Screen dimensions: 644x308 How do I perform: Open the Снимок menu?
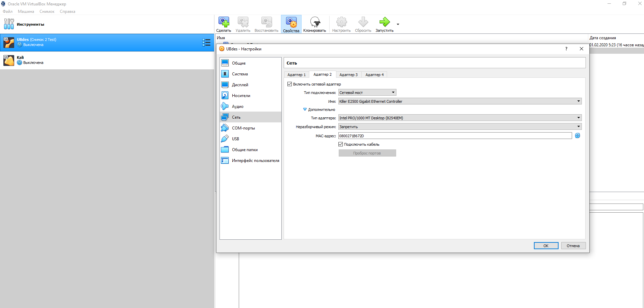(47, 11)
